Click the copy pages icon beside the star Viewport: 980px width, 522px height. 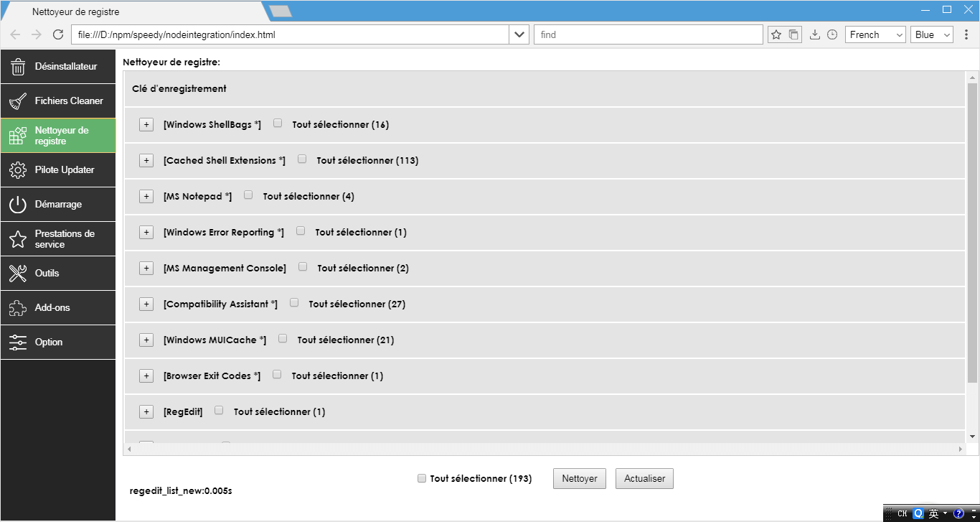point(793,34)
